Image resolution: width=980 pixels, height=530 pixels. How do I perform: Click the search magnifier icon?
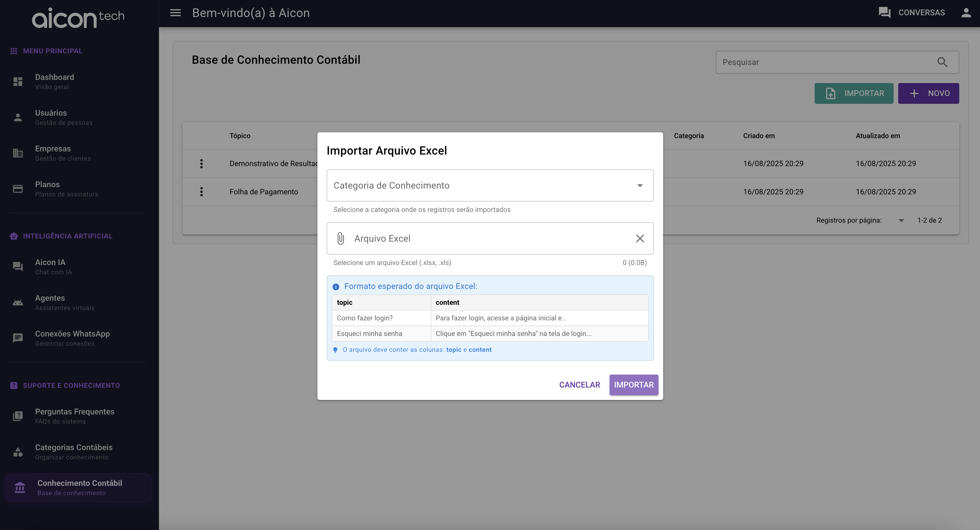(x=942, y=62)
